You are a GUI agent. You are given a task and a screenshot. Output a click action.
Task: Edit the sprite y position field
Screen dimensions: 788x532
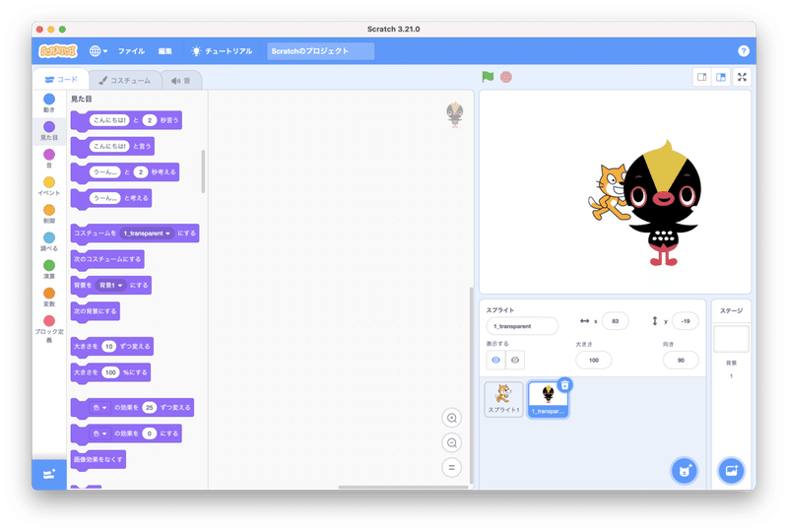pos(686,321)
